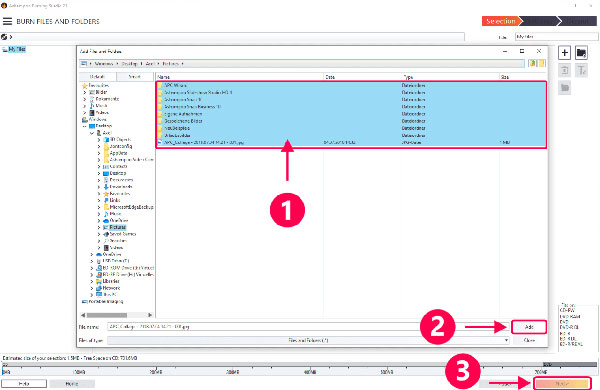The height and width of the screenshot is (390, 600).
Task: Switch to the Default tab in the dialog
Action: tap(98, 77)
